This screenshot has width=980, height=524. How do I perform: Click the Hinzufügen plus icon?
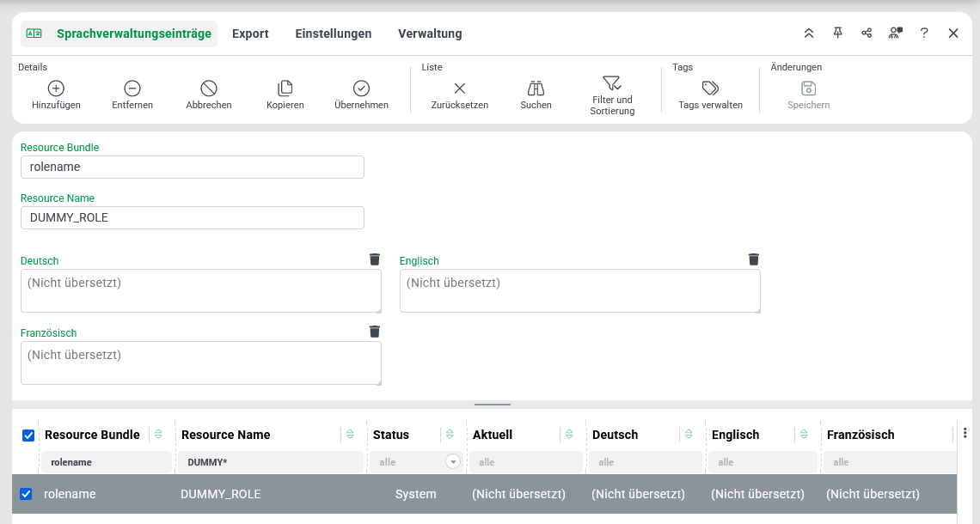pyautogui.click(x=56, y=88)
